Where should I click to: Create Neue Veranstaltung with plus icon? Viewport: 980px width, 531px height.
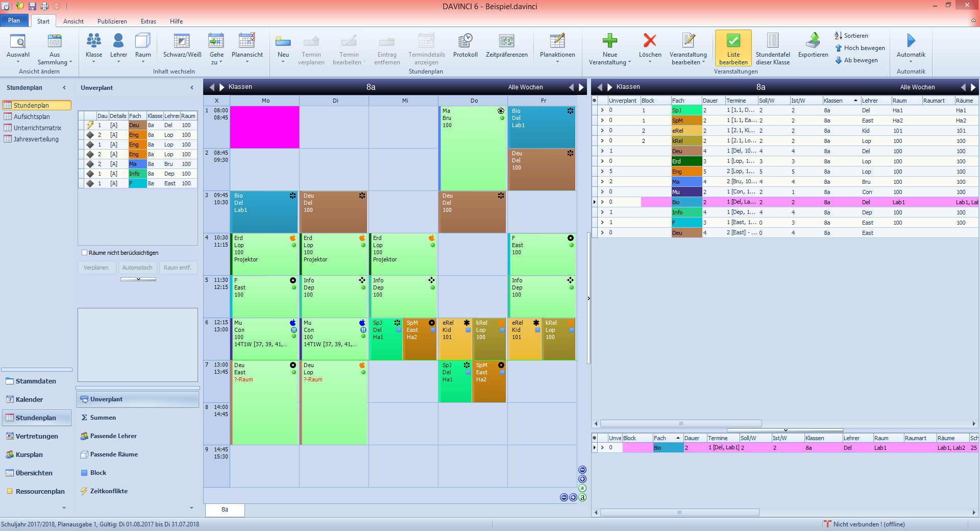(610, 41)
